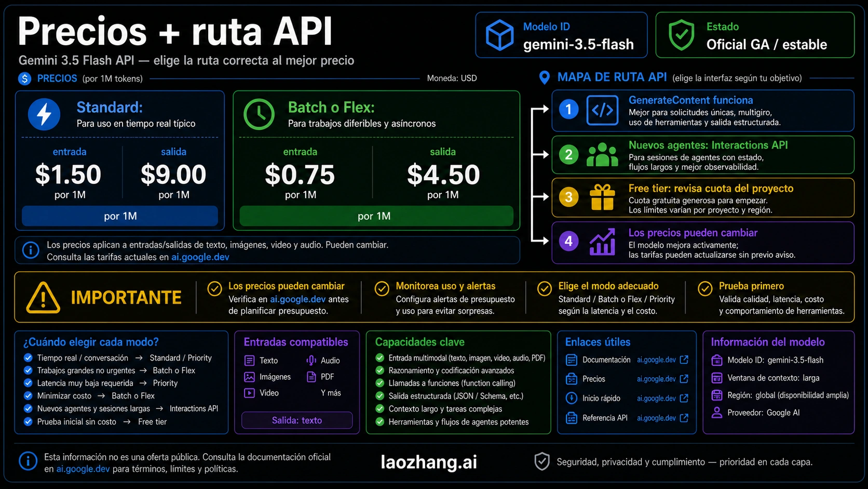This screenshot has height=489, width=868.
Task: Open ai.google.dev link next to Inicio rápido
Action: coord(656,398)
